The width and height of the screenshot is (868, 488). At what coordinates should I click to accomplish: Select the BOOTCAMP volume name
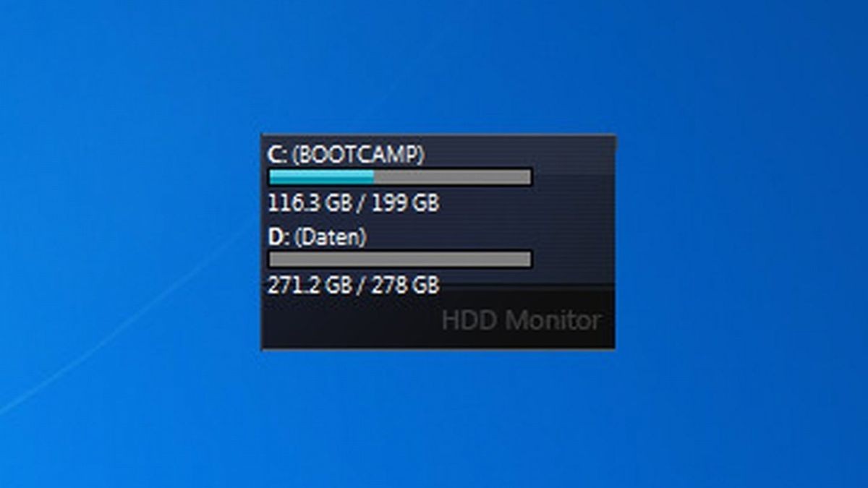click(358, 155)
